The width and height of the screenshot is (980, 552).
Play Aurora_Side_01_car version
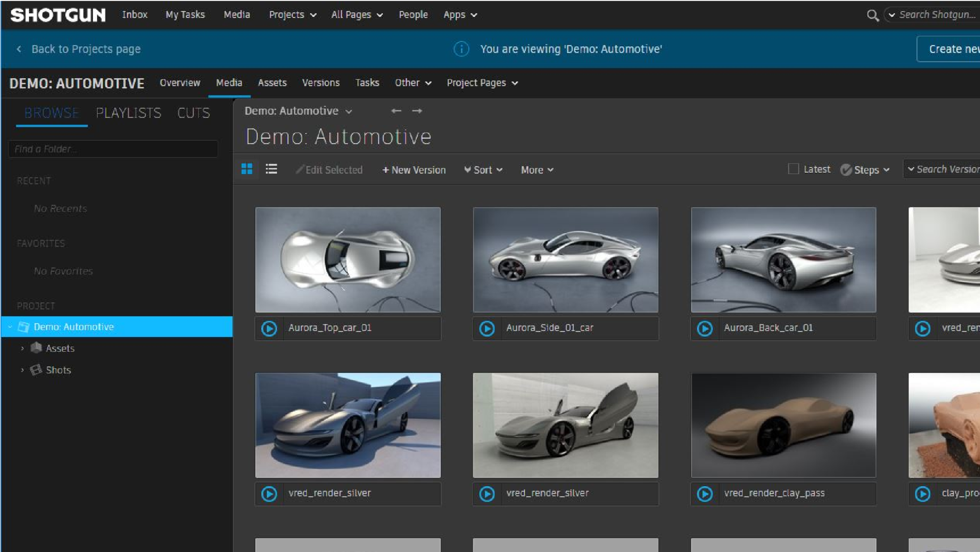487,328
